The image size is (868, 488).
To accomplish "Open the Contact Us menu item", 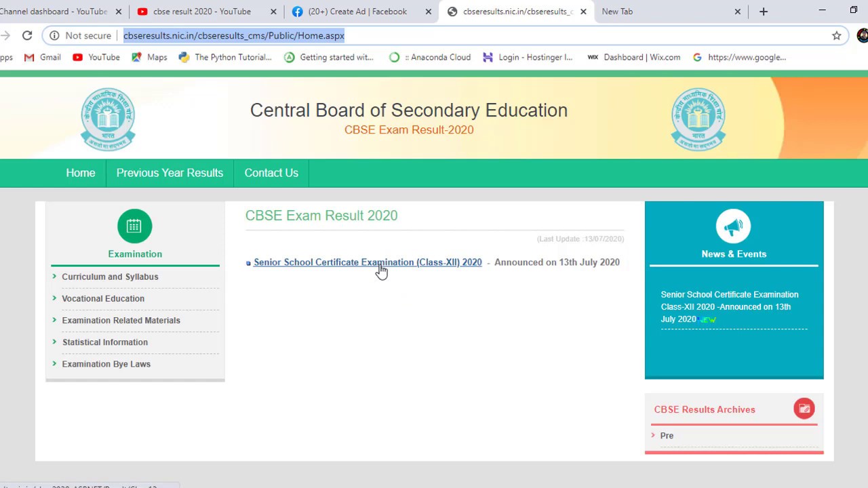I will [271, 173].
